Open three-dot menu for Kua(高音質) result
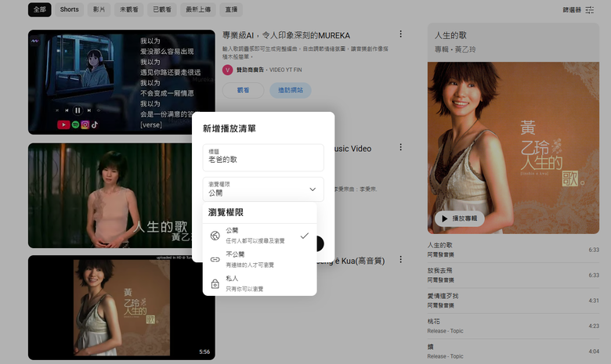This screenshot has height=364, width=611. (x=400, y=259)
